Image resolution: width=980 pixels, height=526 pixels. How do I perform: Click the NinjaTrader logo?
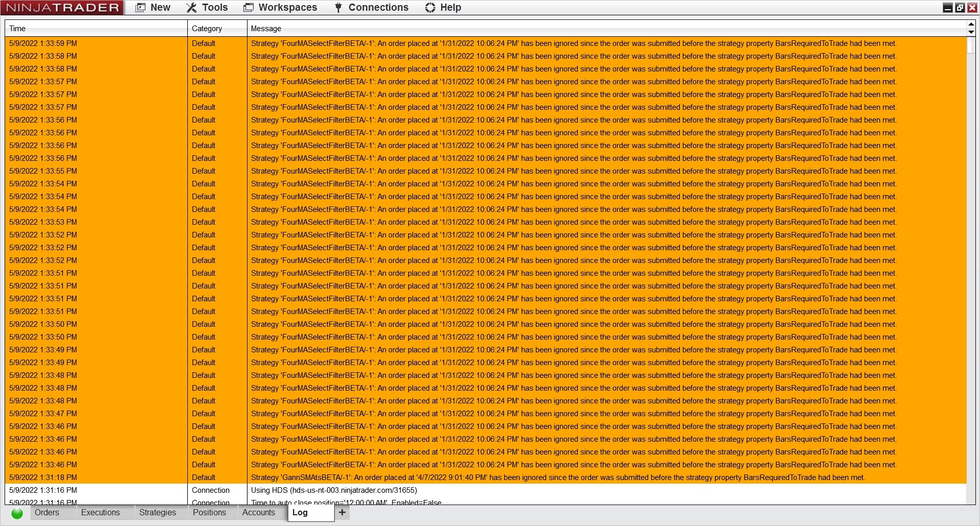62,8
